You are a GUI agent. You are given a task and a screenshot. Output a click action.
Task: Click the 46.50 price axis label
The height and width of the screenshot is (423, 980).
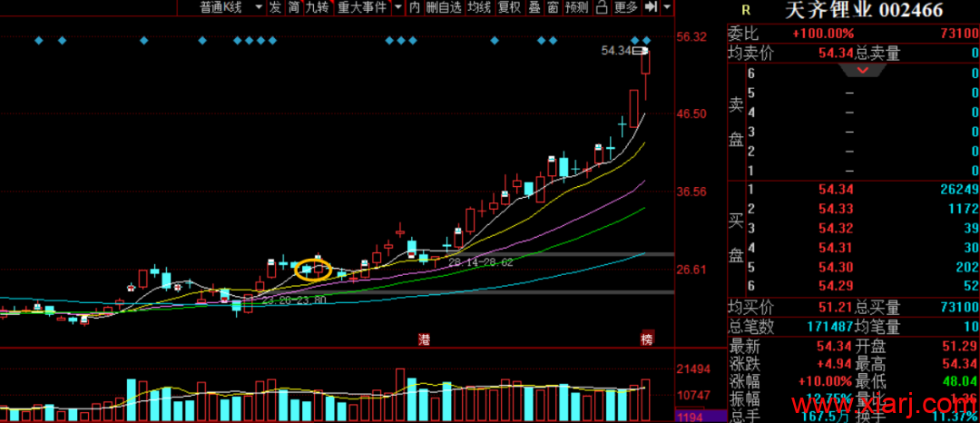691,114
